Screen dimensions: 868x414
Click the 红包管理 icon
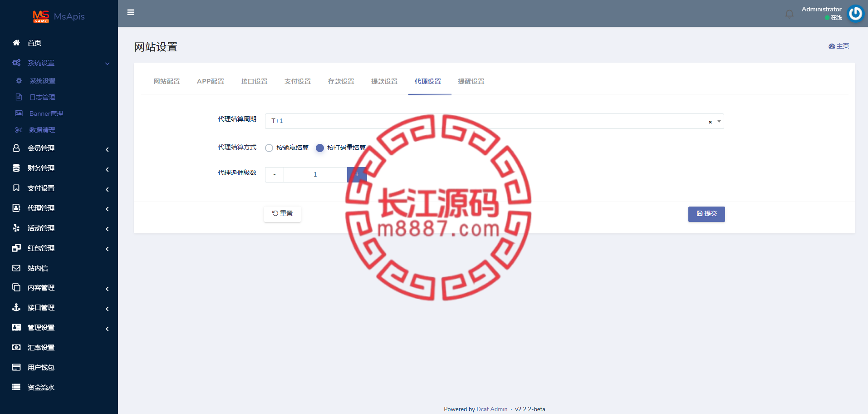pos(16,248)
